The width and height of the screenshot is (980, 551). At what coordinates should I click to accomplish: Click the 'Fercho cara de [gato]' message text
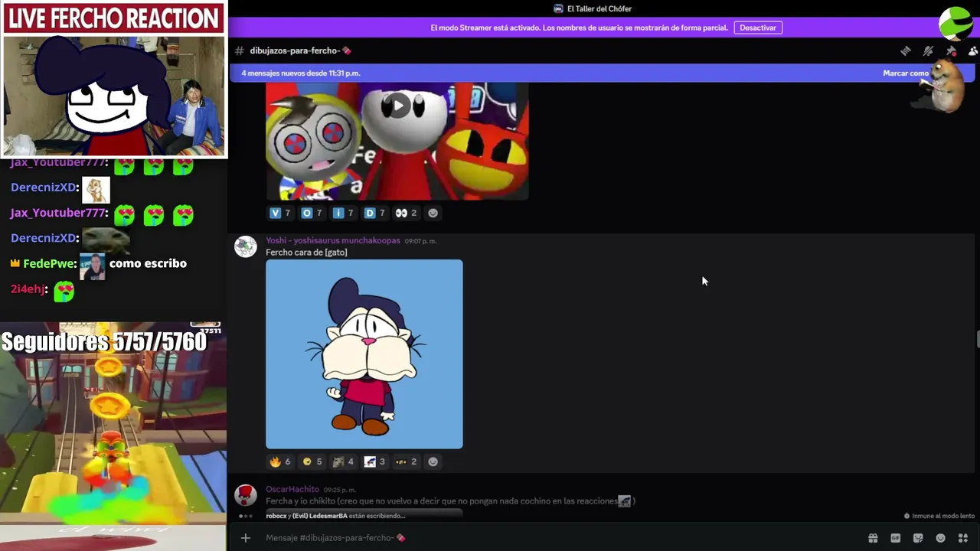tap(306, 253)
